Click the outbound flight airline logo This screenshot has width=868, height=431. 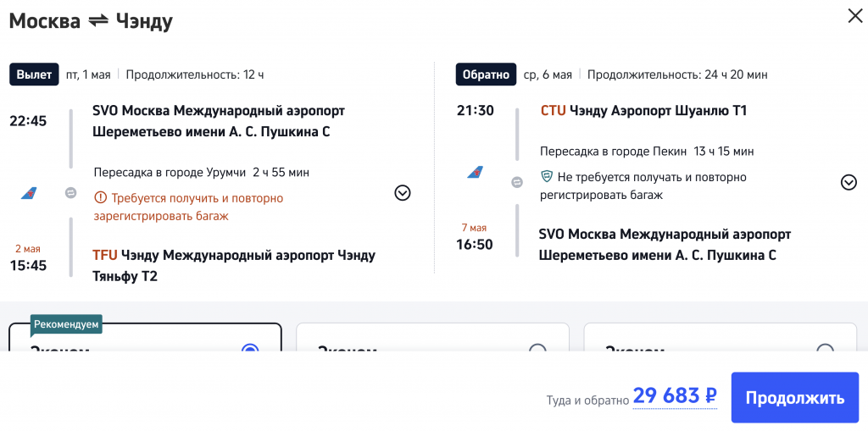coord(30,194)
